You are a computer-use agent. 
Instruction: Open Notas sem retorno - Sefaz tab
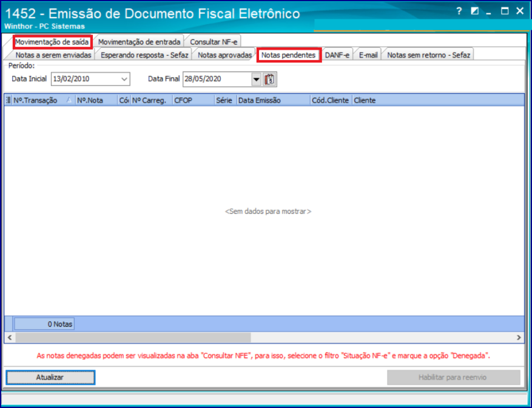[428, 55]
